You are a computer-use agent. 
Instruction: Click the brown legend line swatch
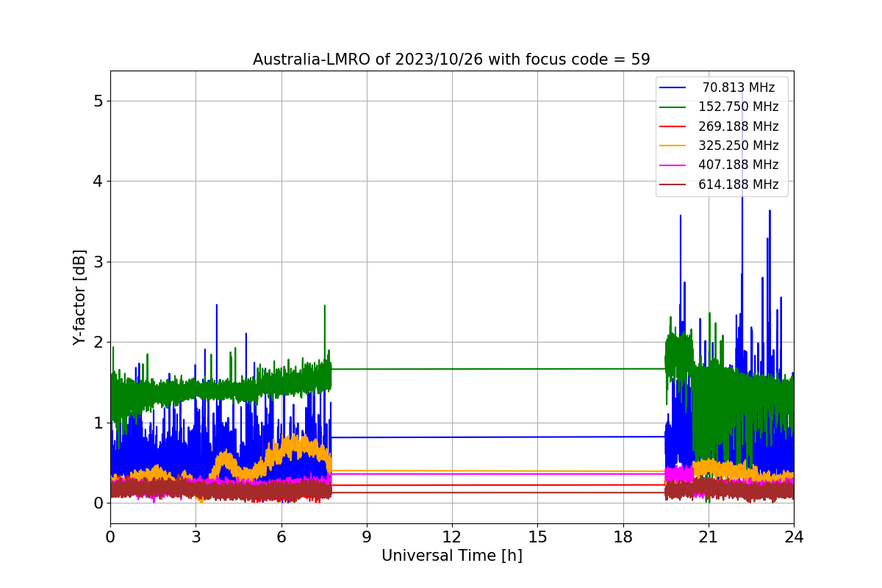click(x=673, y=184)
